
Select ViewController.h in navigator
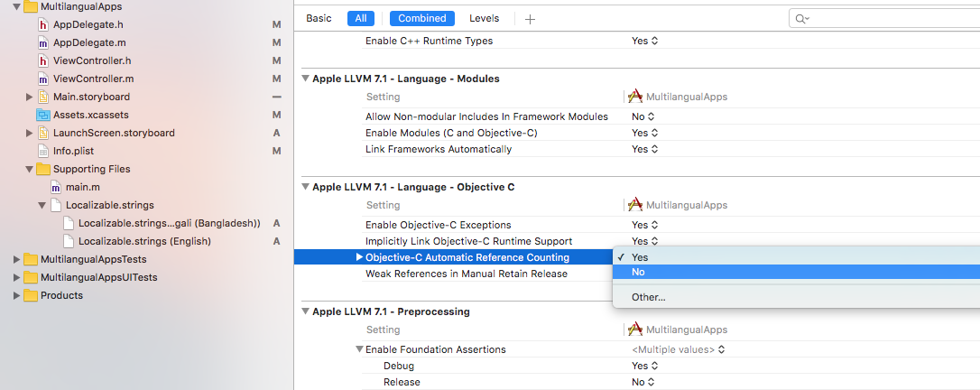click(x=92, y=60)
